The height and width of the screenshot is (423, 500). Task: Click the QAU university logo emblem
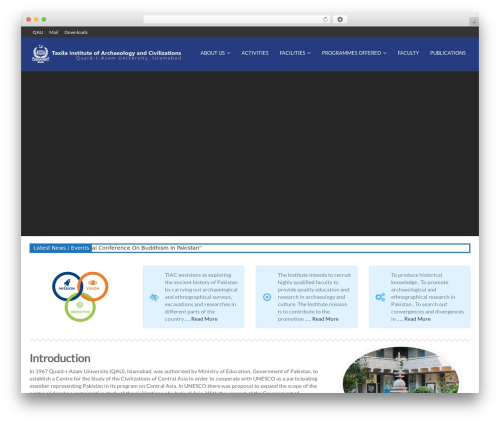(40, 54)
